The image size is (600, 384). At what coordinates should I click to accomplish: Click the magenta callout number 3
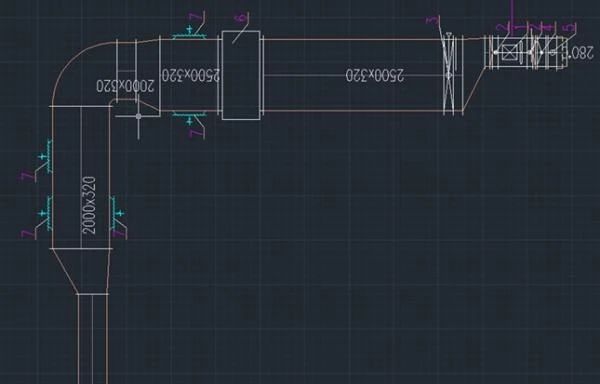tap(432, 20)
